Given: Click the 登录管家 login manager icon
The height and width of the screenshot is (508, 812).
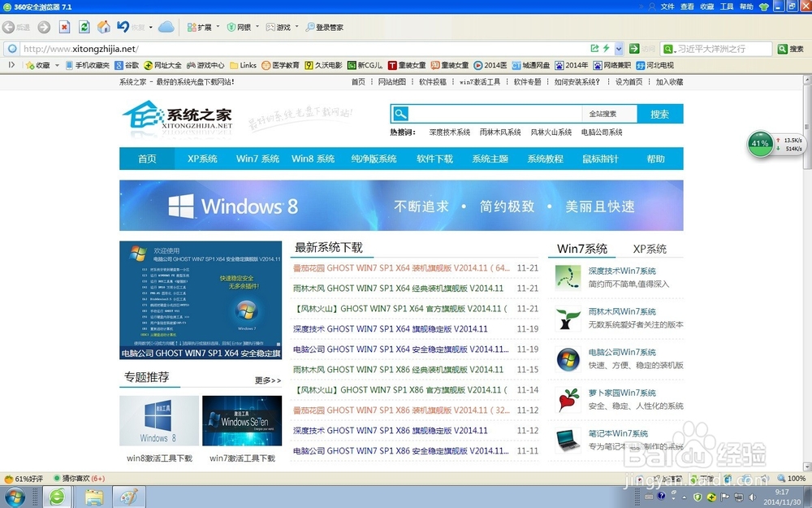Looking at the screenshot, I should click(x=324, y=27).
